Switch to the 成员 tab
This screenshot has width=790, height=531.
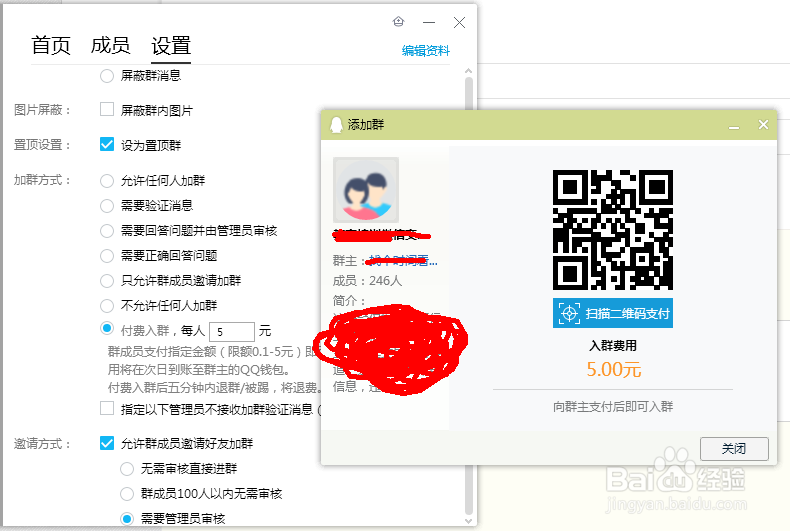tap(110, 45)
